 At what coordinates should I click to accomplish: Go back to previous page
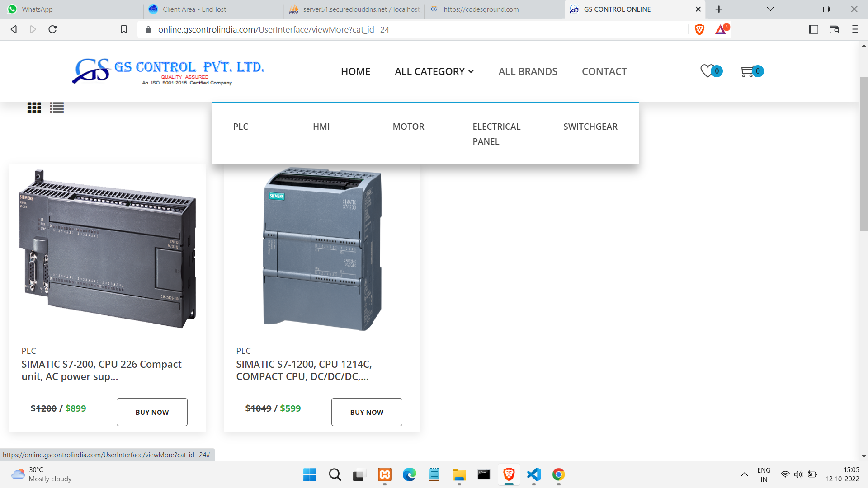(x=14, y=29)
